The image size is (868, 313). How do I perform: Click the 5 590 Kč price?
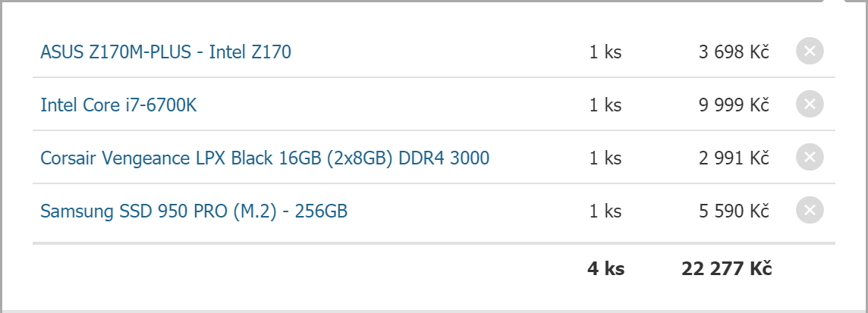tap(734, 211)
